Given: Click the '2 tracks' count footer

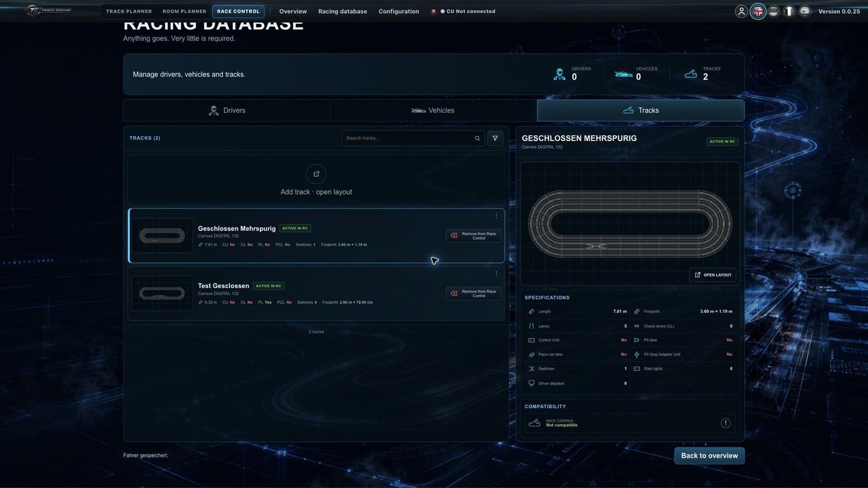Looking at the screenshot, I should pyautogui.click(x=316, y=332).
